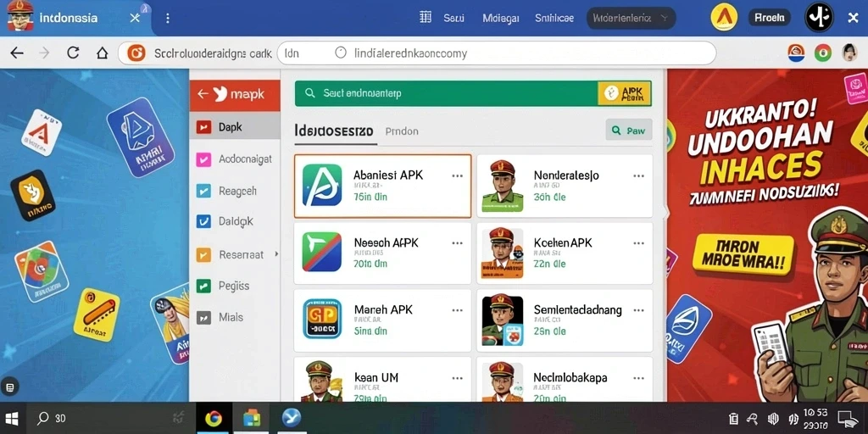Screen dimensions: 868x434
Task: Open the Neclmlobakapa app icon
Action: (x=502, y=381)
